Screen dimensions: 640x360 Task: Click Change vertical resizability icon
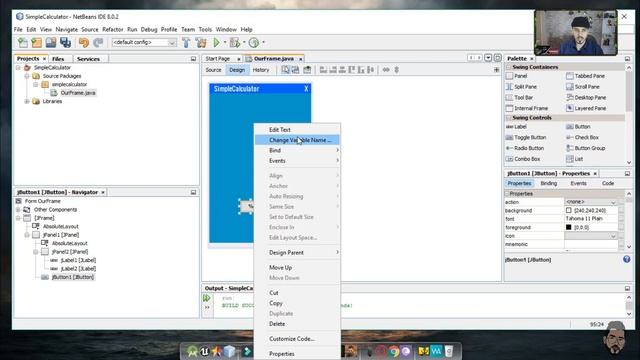(x=396, y=70)
